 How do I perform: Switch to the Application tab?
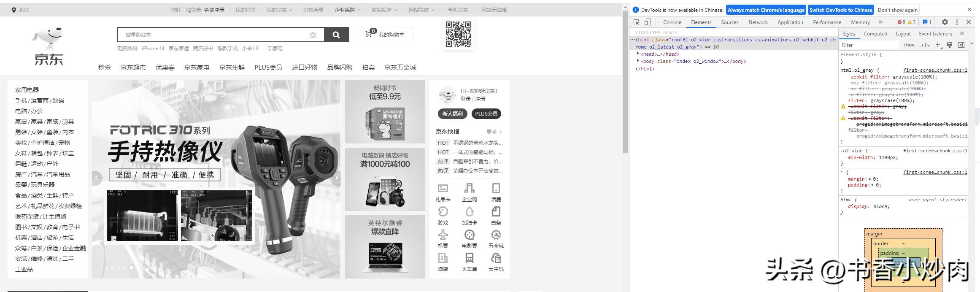click(x=790, y=22)
